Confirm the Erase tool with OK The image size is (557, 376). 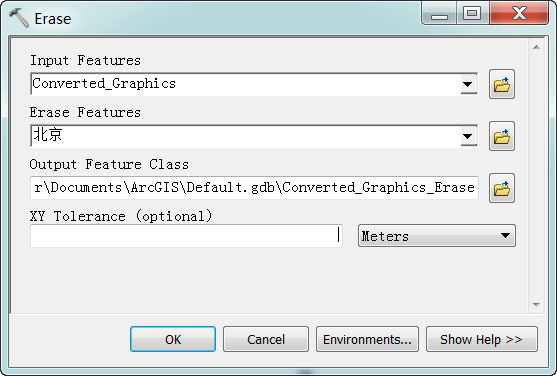pyautogui.click(x=173, y=339)
